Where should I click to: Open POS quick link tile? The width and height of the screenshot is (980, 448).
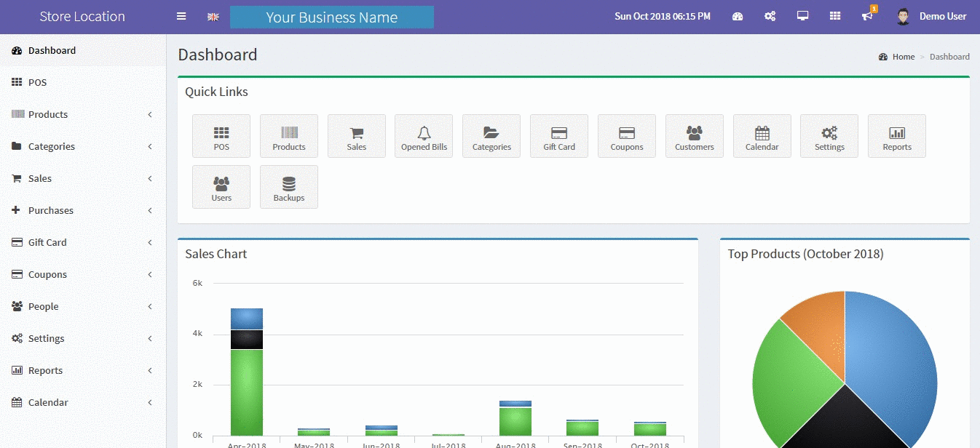point(221,136)
